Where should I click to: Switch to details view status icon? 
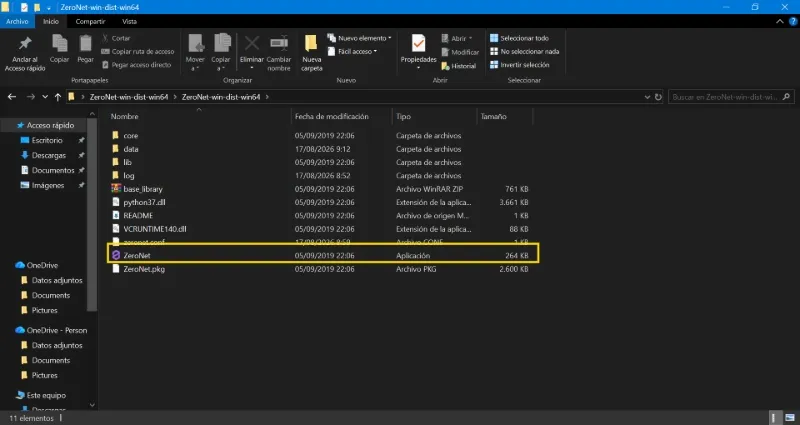click(774, 418)
